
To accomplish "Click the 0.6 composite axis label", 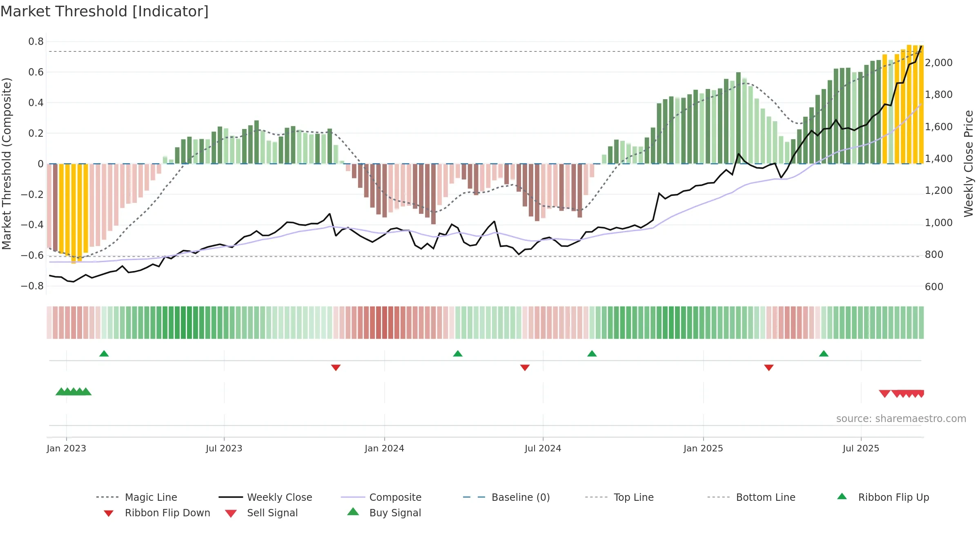I will coord(36,72).
